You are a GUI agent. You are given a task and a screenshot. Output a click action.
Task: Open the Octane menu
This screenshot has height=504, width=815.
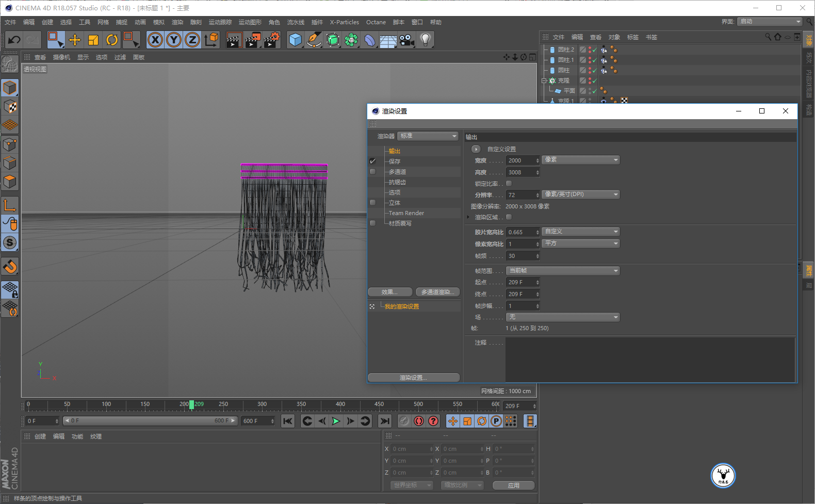pyautogui.click(x=376, y=22)
